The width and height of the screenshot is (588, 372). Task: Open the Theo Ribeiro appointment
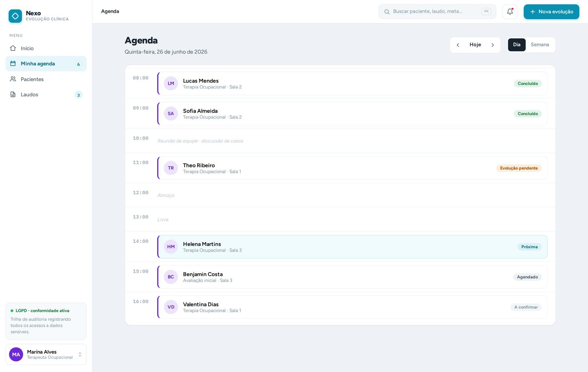pos(352,168)
